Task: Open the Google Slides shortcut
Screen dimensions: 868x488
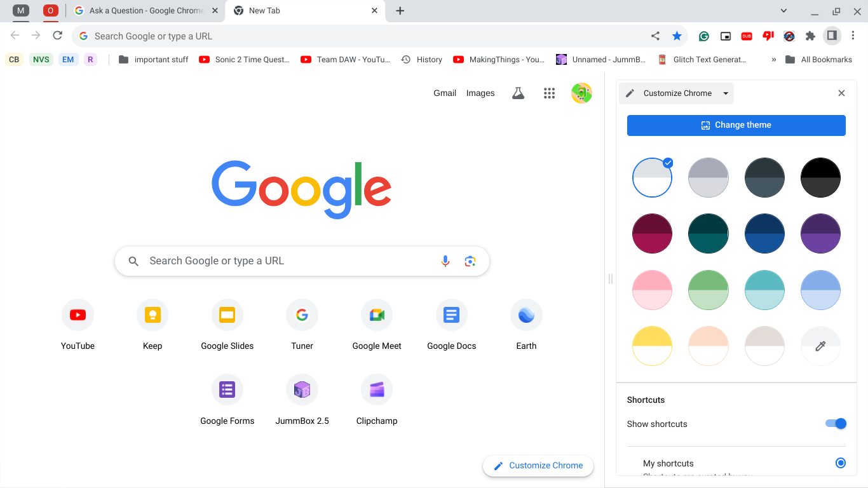Action: 227,325
